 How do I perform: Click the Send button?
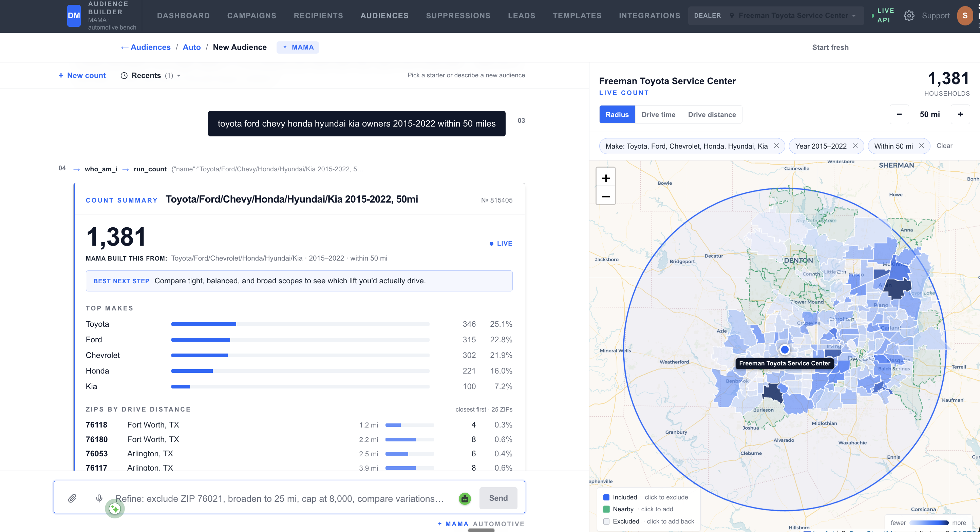coord(498,498)
